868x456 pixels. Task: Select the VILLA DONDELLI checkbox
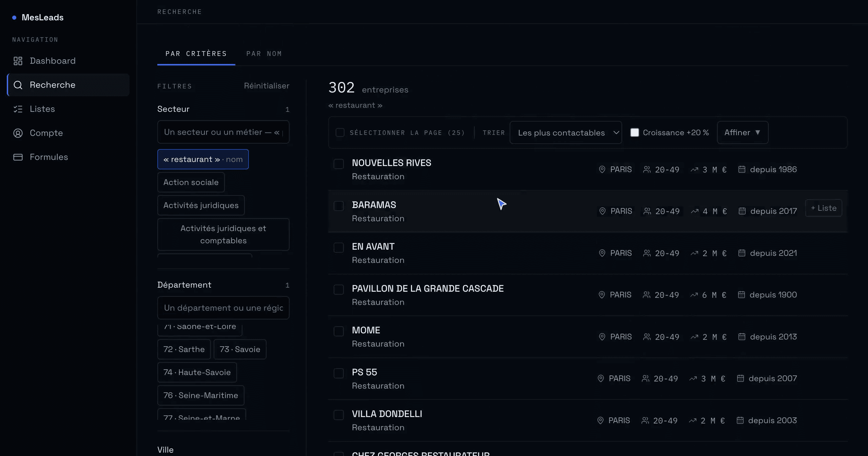[x=339, y=415]
